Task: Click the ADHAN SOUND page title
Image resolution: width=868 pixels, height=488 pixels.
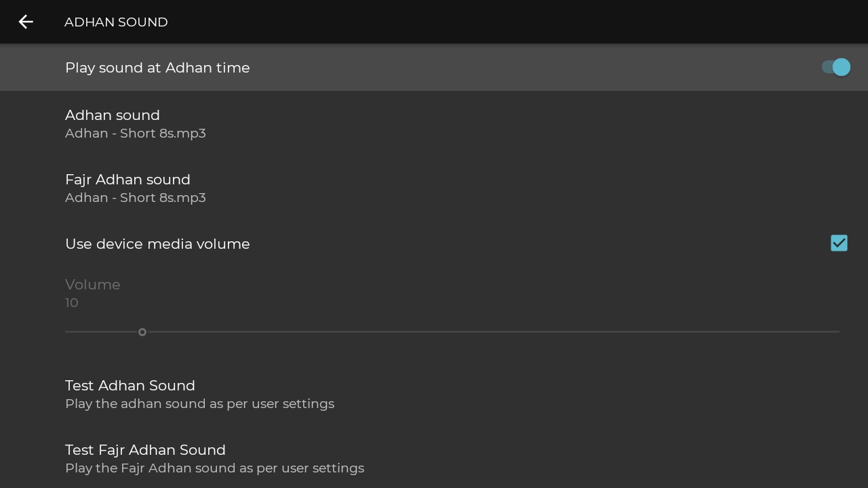Action: pyautogui.click(x=116, y=22)
